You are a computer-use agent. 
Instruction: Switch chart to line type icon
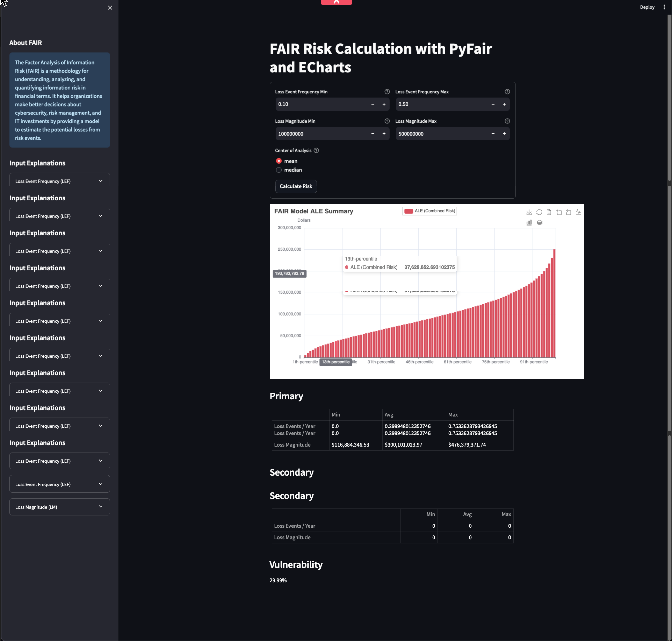[578, 212]
